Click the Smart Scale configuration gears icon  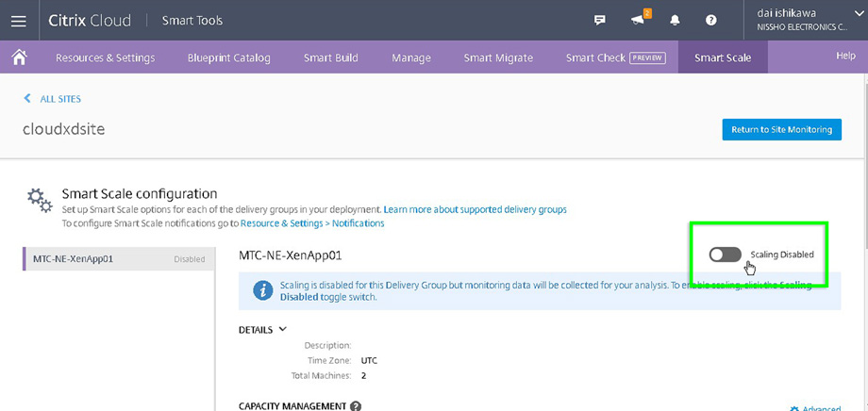coord(40,201)
